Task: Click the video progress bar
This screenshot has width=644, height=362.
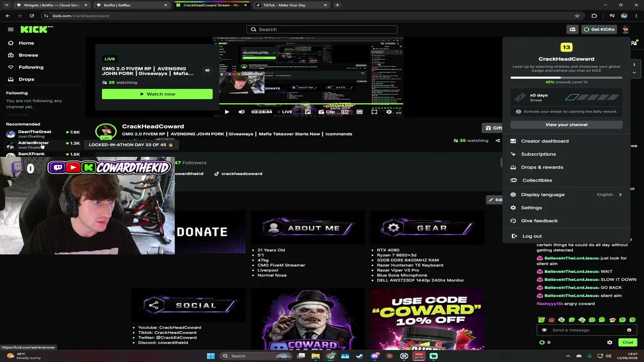Action: click(311, 105)
